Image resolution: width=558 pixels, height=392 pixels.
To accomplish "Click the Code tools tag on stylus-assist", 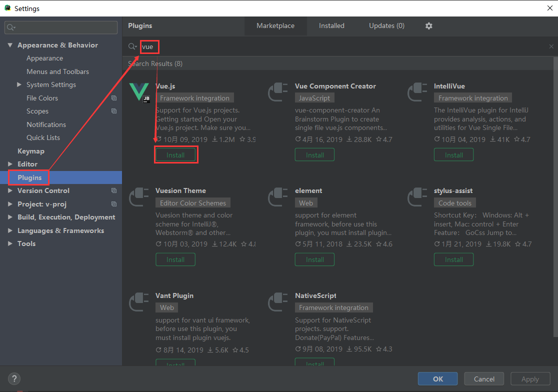I will coord(455,203).
